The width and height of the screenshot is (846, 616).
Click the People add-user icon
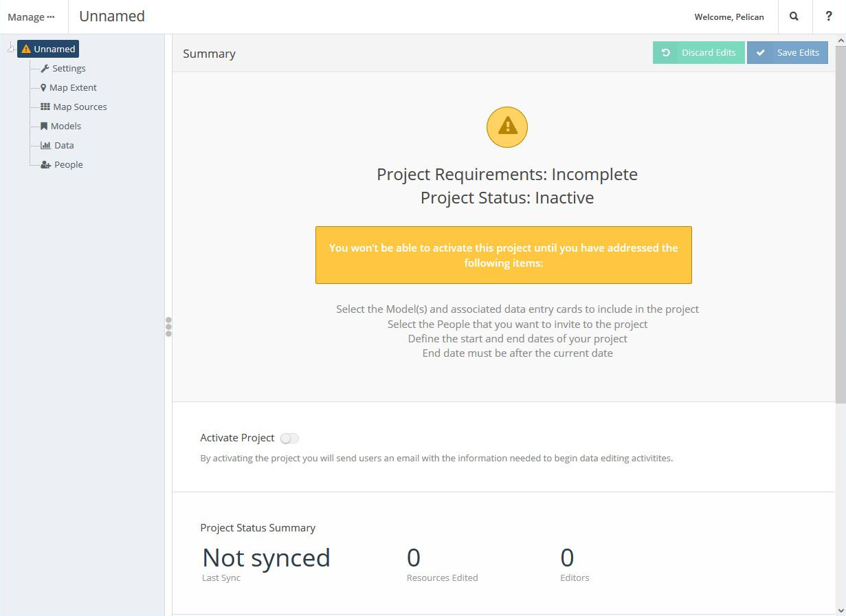coord(45,165)
